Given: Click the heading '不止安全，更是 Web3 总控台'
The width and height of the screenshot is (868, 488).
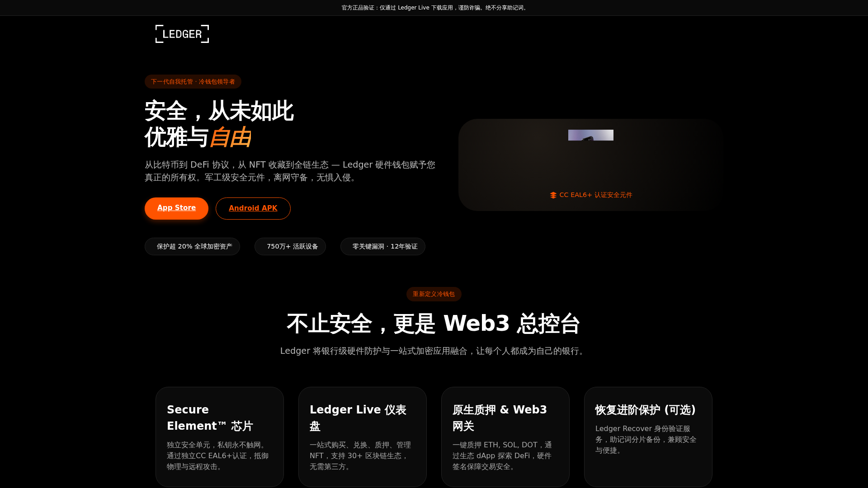Looking at the screenshot, I should (x=434, y=324).
